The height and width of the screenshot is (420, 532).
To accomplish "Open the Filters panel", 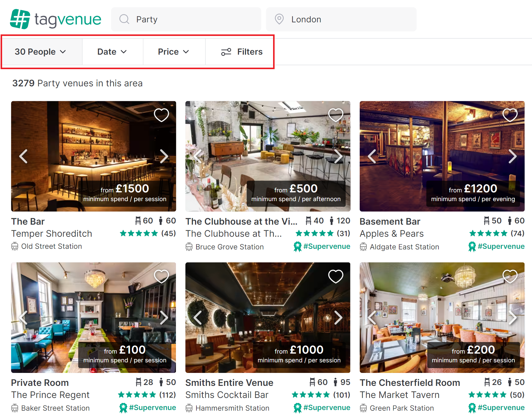I will pos(242,52).
